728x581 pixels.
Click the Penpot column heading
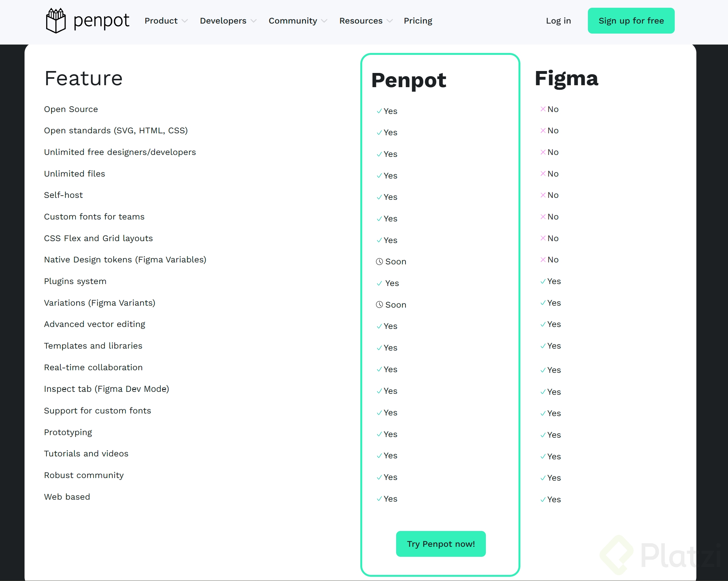(408, 80)
